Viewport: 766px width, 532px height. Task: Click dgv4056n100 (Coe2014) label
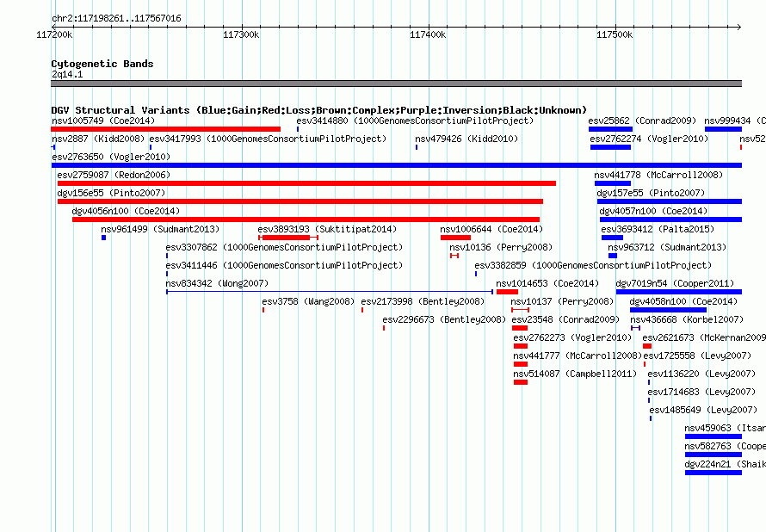126,211
